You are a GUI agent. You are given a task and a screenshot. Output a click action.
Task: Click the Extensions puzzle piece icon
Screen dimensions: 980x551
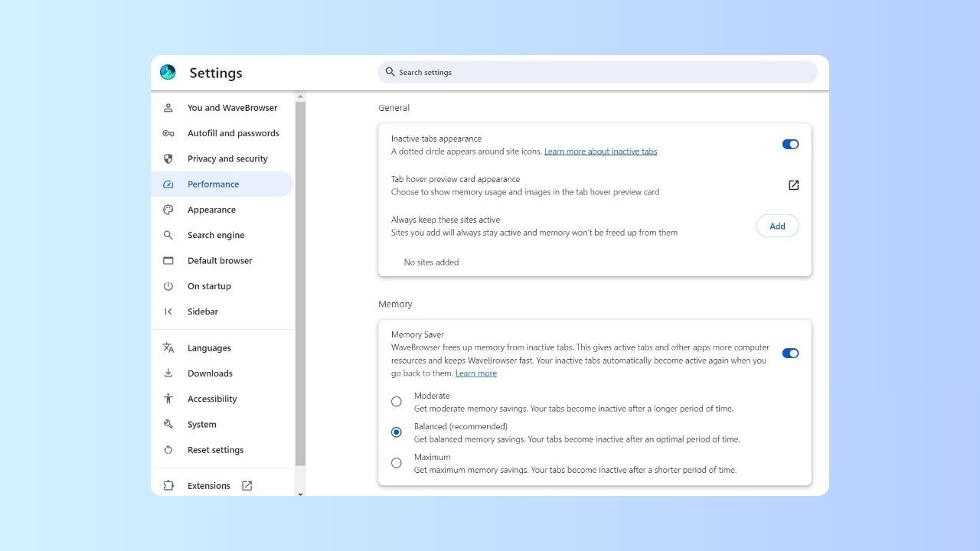tap(168, 486)
